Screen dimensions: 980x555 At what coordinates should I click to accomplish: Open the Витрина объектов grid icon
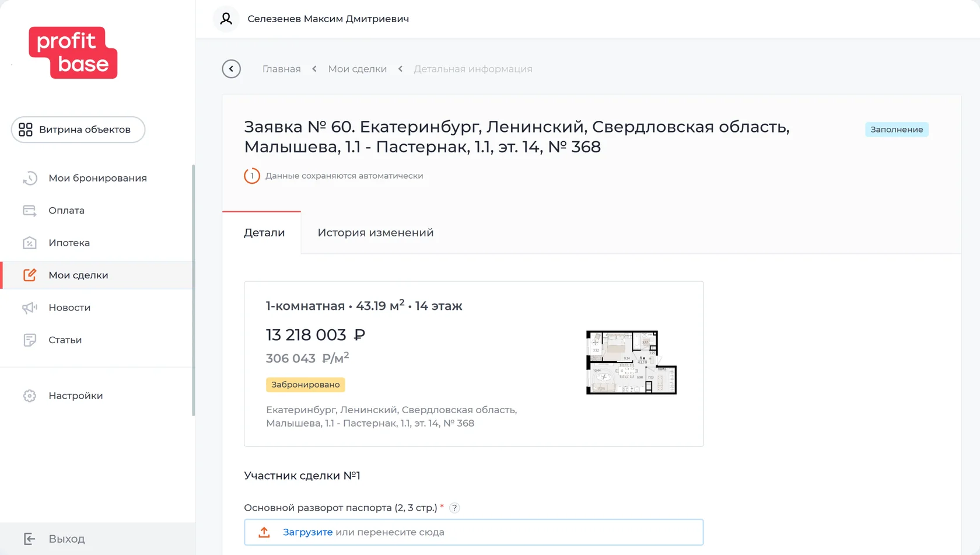click(x=26, y=130)
